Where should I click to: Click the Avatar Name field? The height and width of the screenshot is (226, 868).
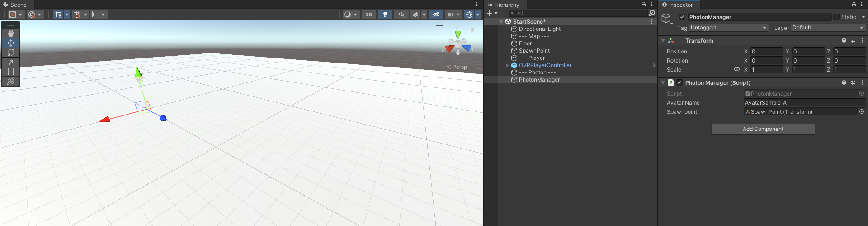click(805, 103)
